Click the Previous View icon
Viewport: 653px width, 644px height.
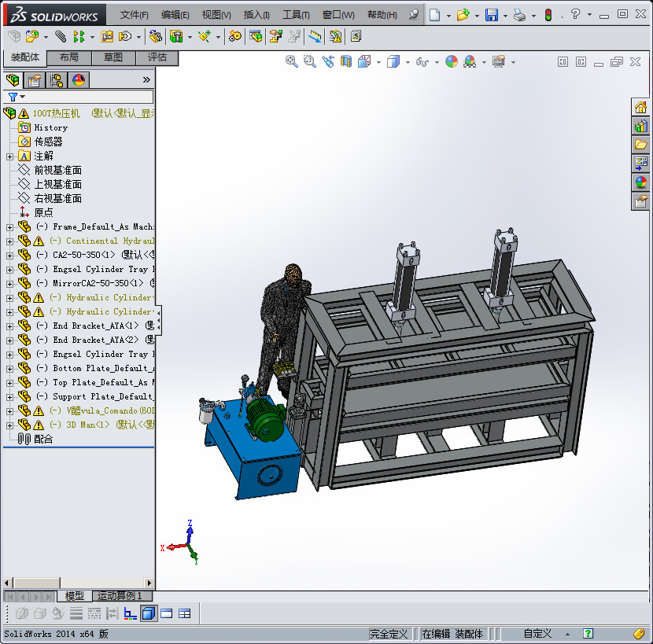[x=328, y=61]
